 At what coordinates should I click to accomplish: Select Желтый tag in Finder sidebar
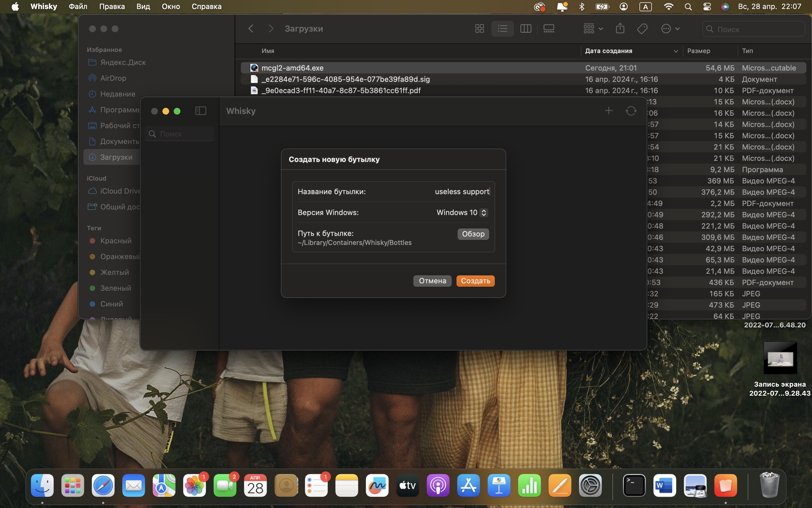tap(109, 272)
